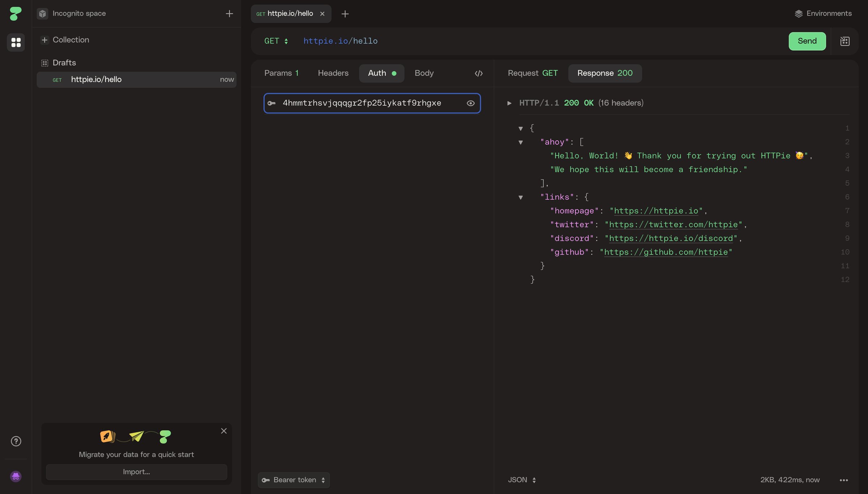Image resolution: width=868 pixels, height=494 pixels.
Task: Open the help question mark icon
Action: tap(16, 441)
